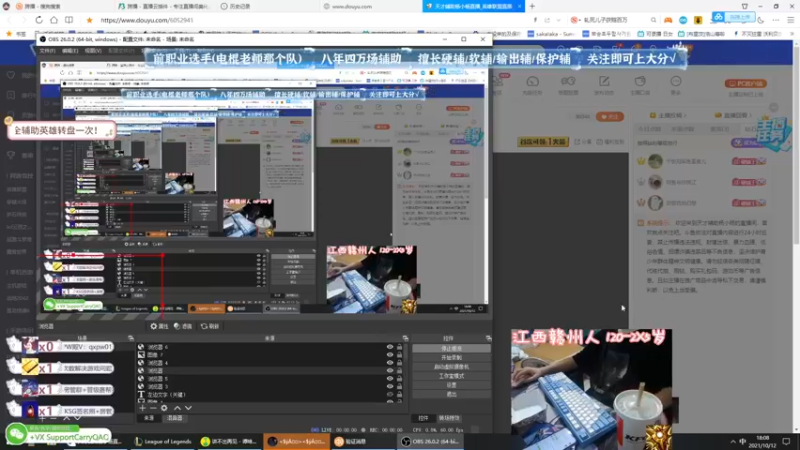The height and width of the screenshot is (450, 800).
Task: Click the 发布动态 pencil icon on Douyu
Action: pyautogui.click(x=604, y=82)
